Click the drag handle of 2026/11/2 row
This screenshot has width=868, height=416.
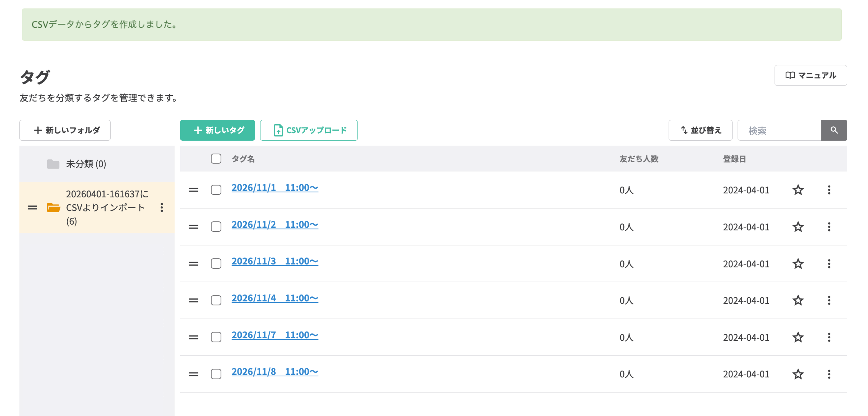pos(194,227)
